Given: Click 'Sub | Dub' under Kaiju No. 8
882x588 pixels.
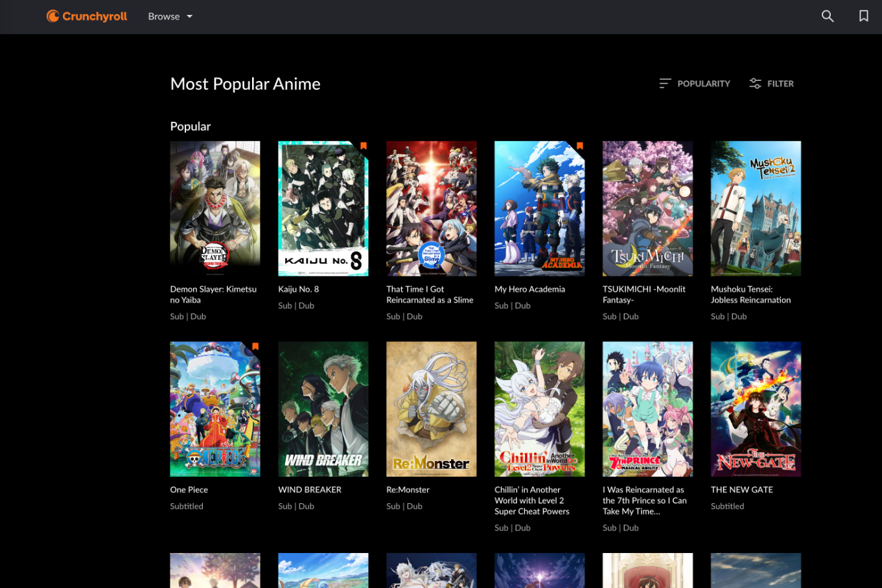Looking at the screenshot, I should 296,306.
